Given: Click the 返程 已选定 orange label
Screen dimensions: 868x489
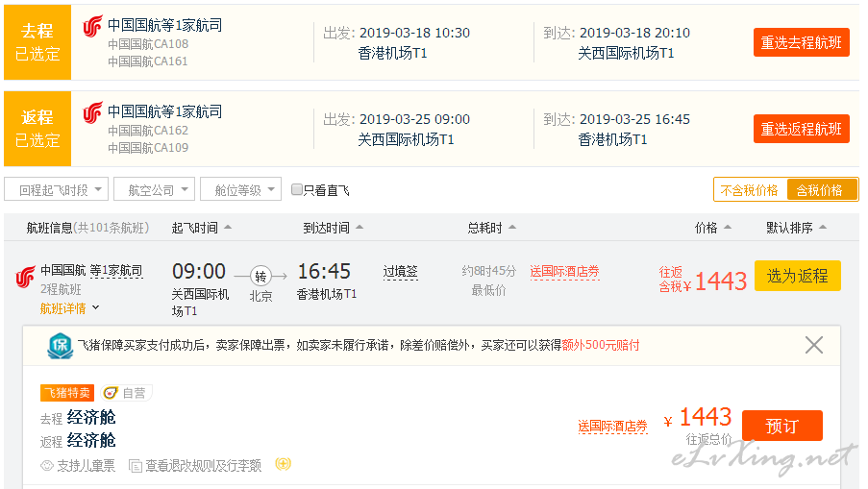Looking at the screenshot, I should 37,129.
